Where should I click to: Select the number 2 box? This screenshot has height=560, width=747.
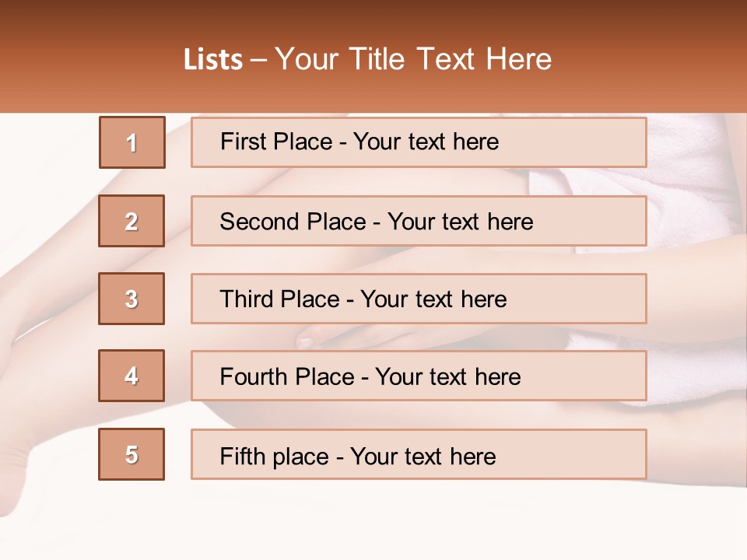132,221
